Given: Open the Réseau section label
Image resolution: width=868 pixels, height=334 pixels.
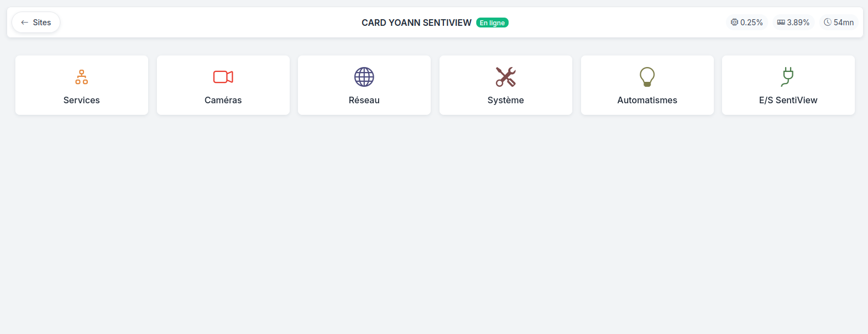Looking at the screenshot, I should tap(364, 100).
